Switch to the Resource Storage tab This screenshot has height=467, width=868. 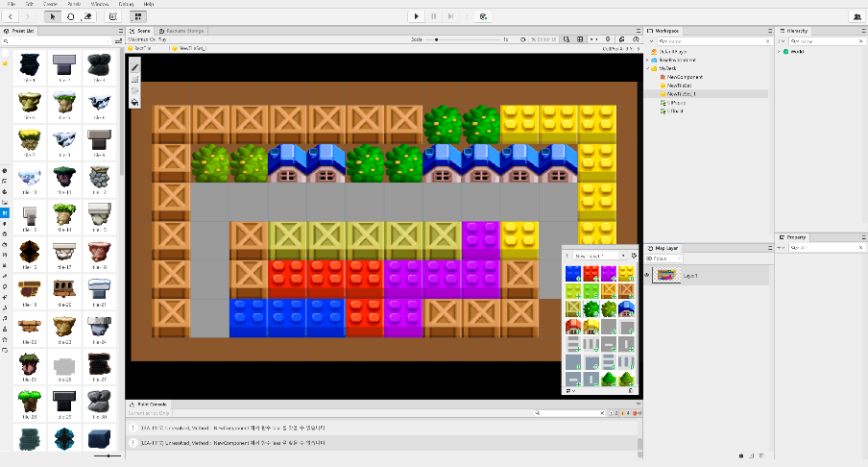pos(181,31)
